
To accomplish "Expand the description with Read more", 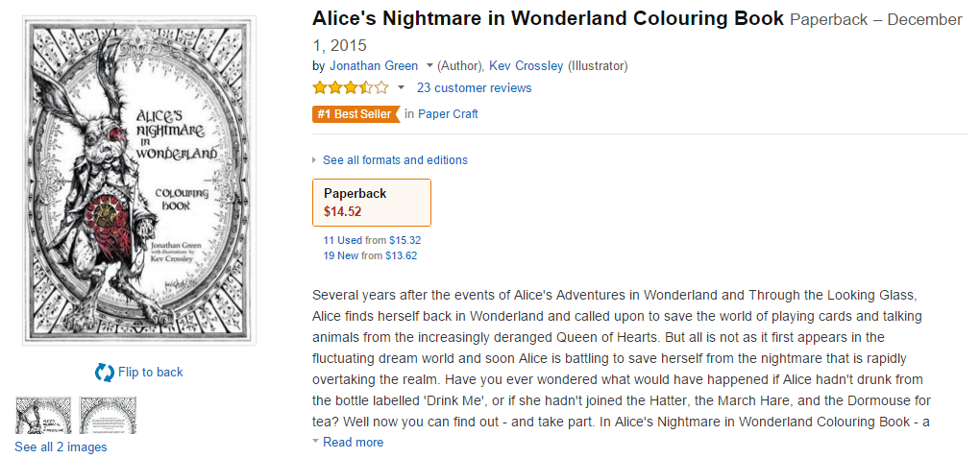I will [353, 443].
